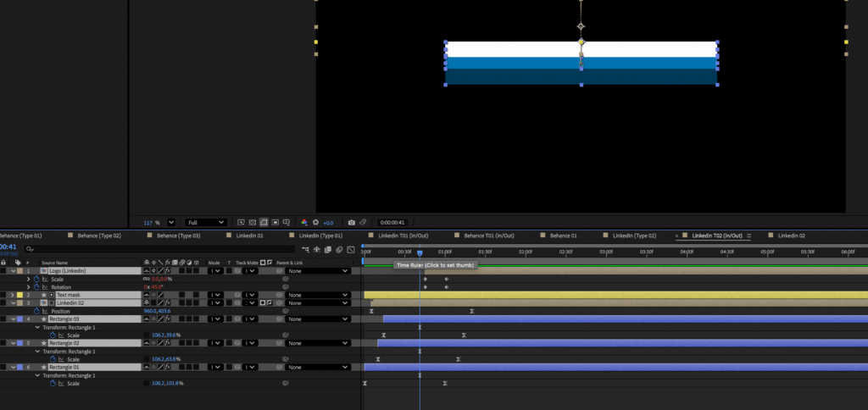868x410 pixels.
Task: Close the Linkedin T02 (In/Out) tab
Action: (x=676, y=235)
